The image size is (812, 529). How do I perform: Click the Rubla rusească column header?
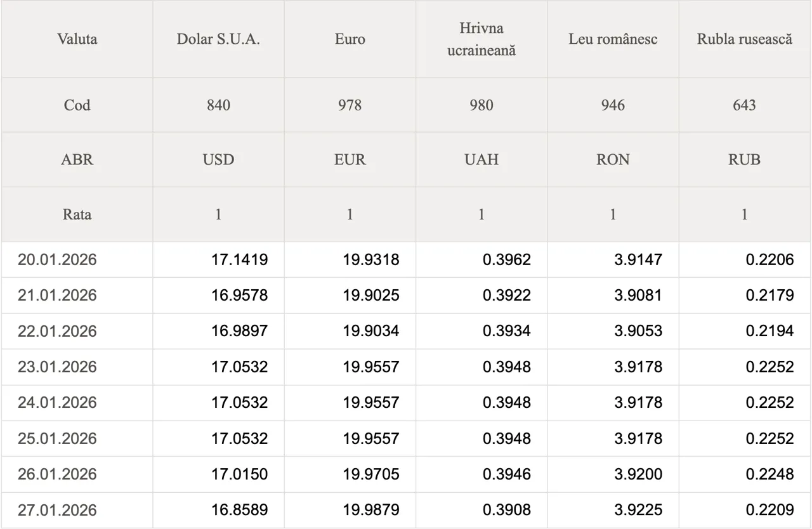click(745, 39)
